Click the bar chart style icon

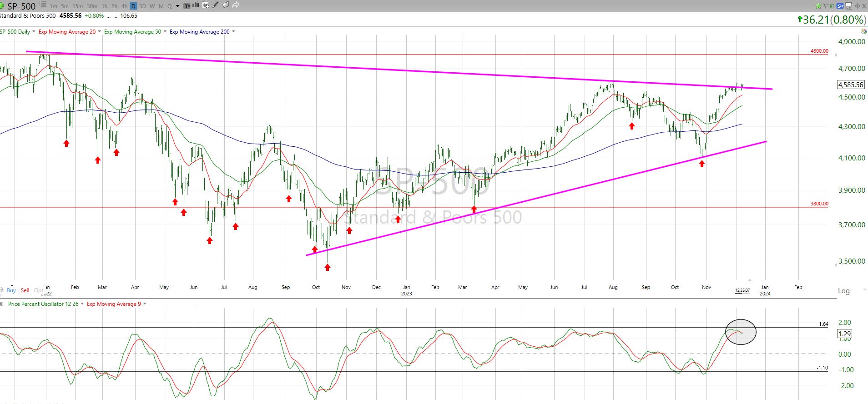point(196,5)
